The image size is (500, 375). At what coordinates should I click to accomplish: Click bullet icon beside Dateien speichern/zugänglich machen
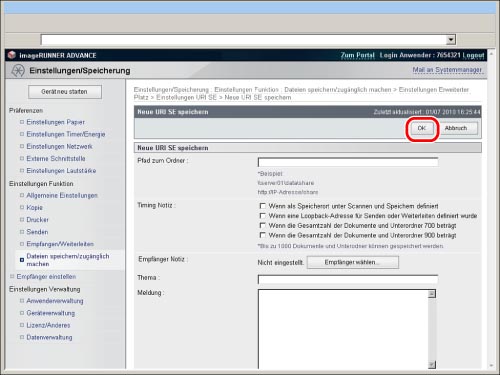tap(22, 260)
